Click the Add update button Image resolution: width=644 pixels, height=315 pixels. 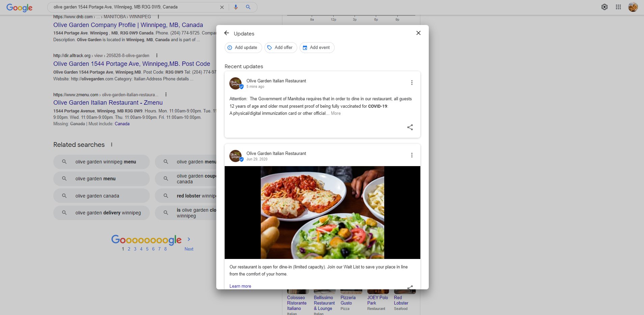click(x=243, y=48)
